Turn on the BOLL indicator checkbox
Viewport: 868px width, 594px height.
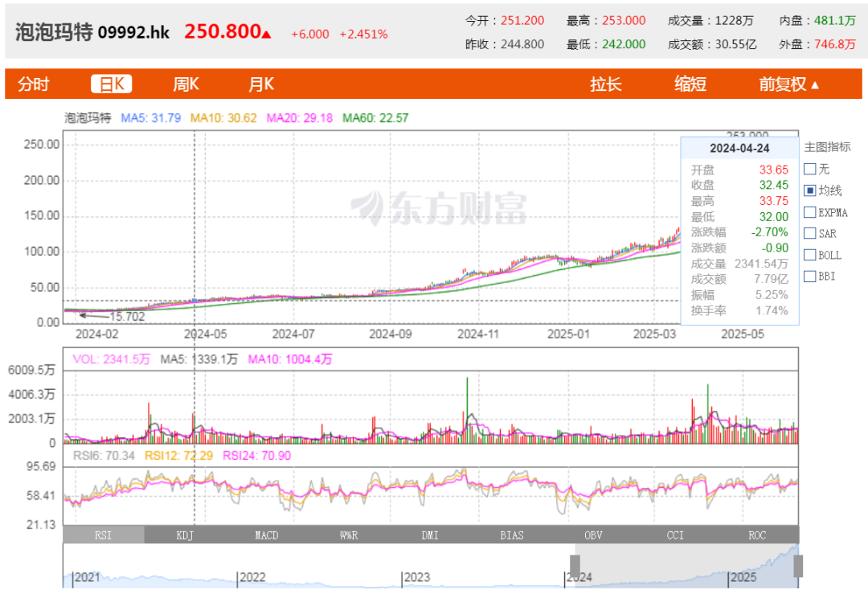pyautogui.click(x=810, y=256)
